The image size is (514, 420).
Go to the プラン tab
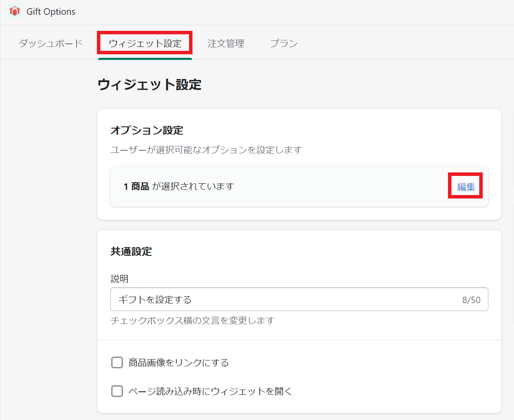pos(284,43)
